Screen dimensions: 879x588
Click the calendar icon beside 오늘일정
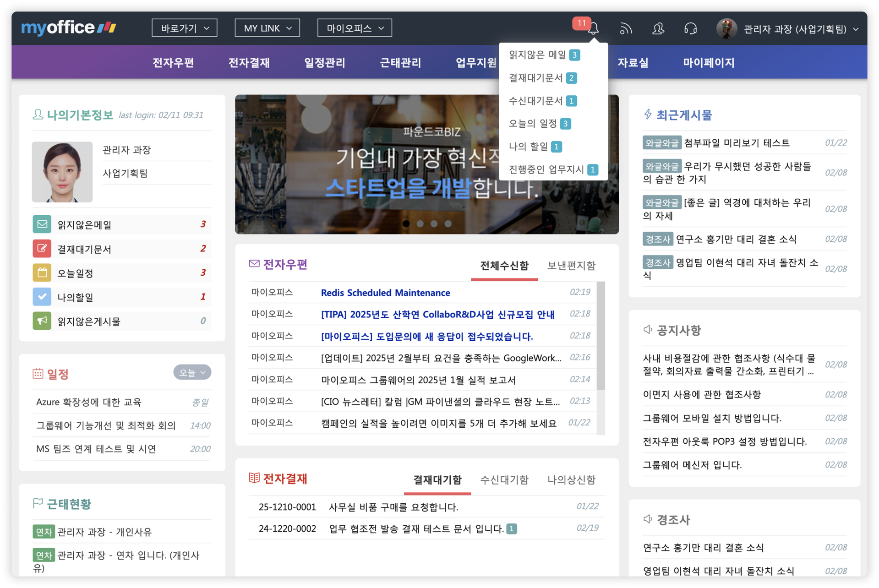(x=42, y=272)
